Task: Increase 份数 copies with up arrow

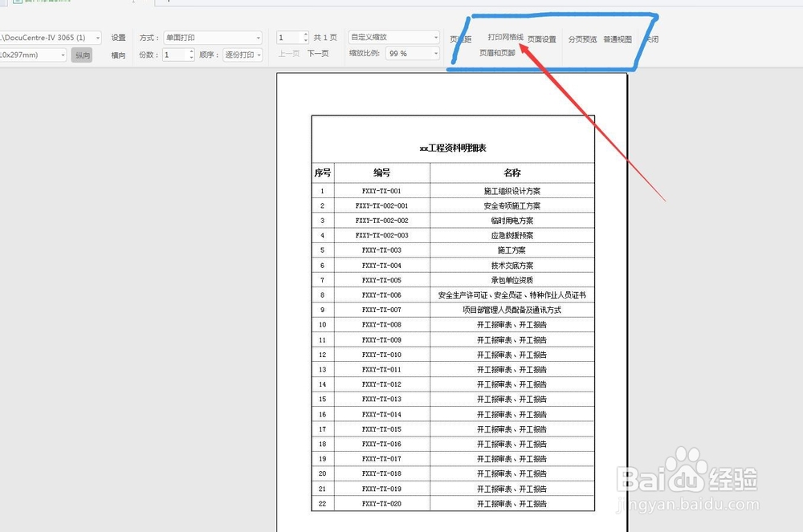Action: pyautogui.click(x=190, y=51)
